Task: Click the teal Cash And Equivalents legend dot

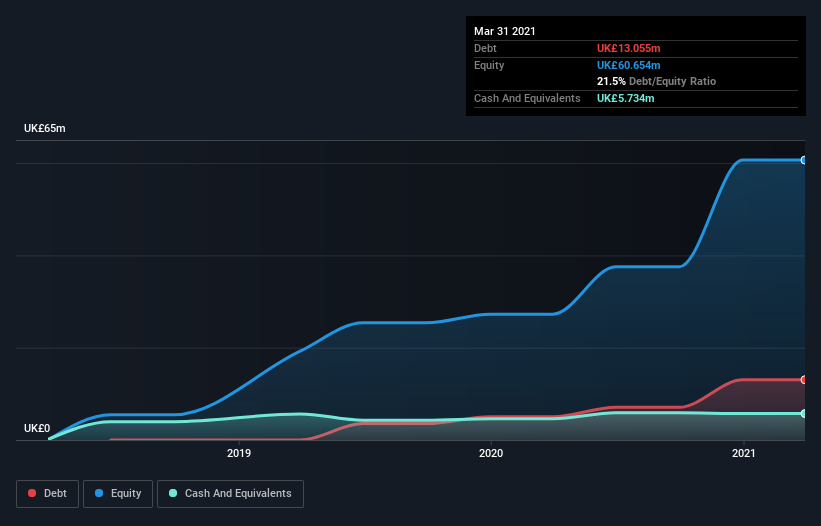Action: click(173, 493)
